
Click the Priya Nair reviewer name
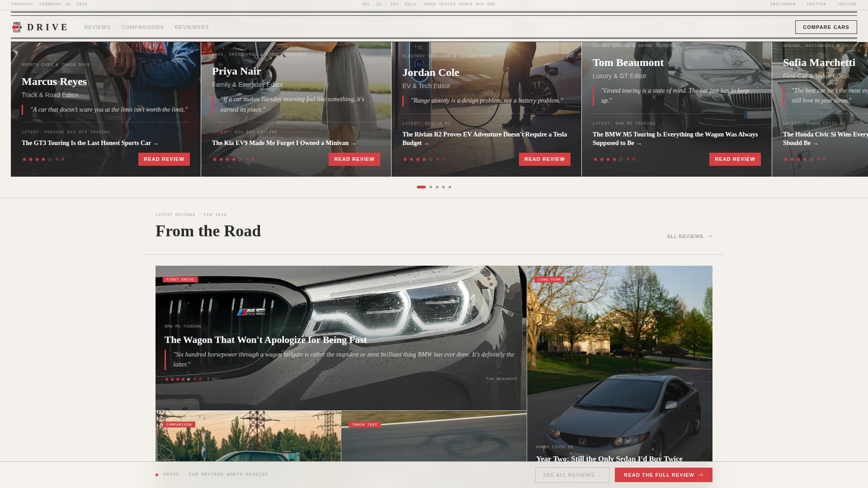click(x=236, y=71)
